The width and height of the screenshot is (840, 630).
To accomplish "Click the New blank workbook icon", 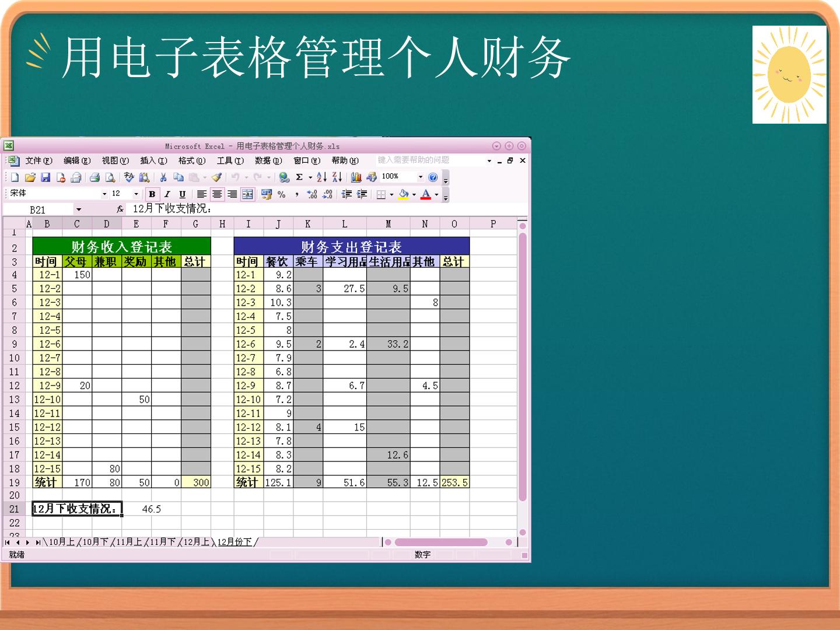I will pyautogui.click(x=15, y=177).
